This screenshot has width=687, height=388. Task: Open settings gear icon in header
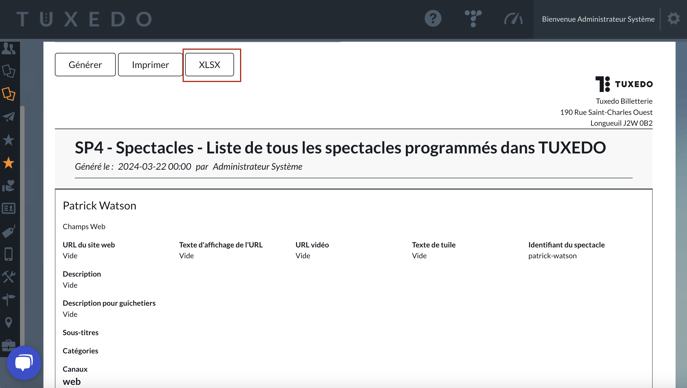click(x=673, y=19)
